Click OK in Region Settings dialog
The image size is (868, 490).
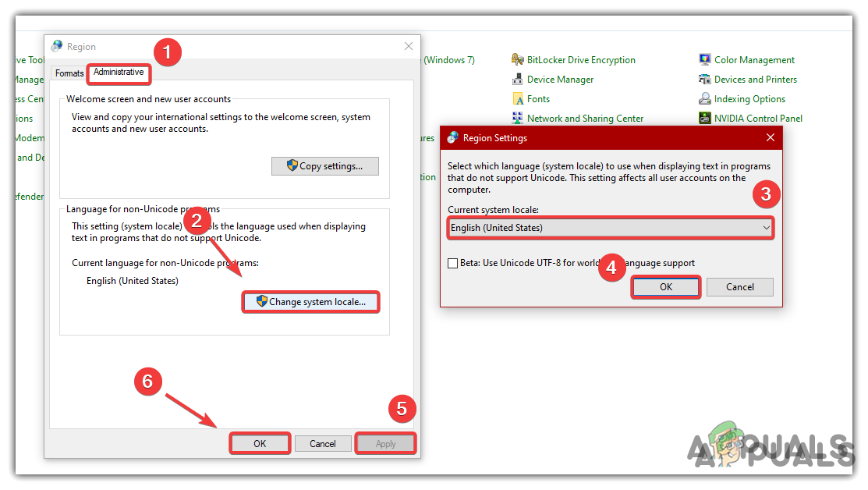coord(666,287)
